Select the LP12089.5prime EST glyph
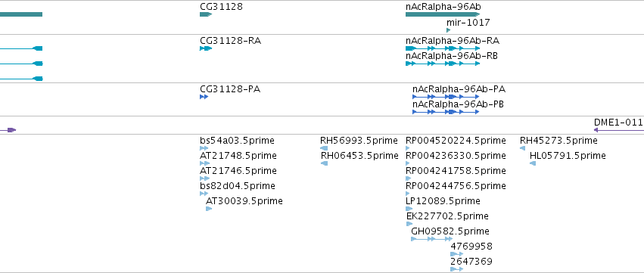Screen dimensions: 644x273 [x=409, y=209]
